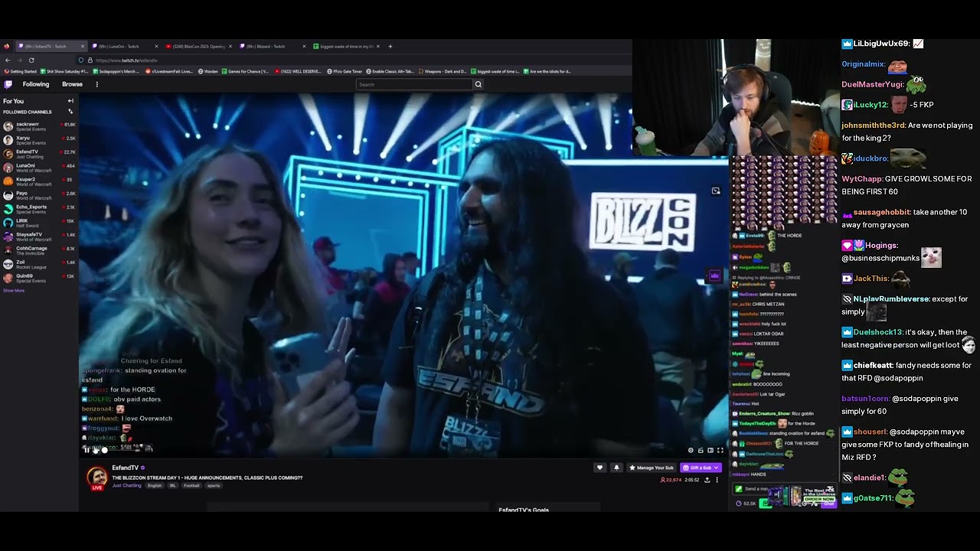Open Echo_Esports channel in sidebar
Screen dimensions: 980x551
[38, 209]
